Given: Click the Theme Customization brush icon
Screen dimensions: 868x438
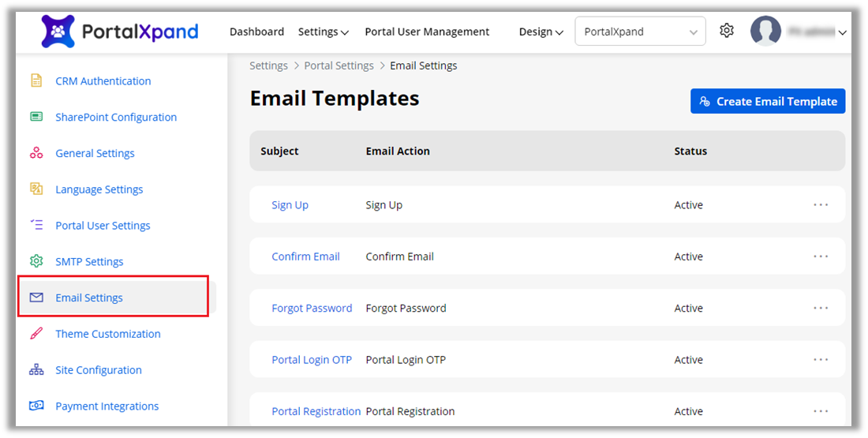Looking at the screenshot, I should pos(36,334).
